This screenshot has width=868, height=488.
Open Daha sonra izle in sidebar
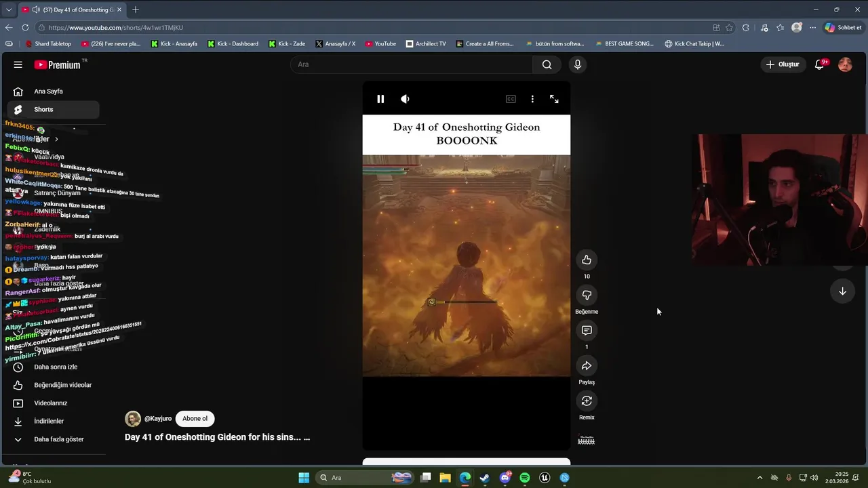(53, 367)
